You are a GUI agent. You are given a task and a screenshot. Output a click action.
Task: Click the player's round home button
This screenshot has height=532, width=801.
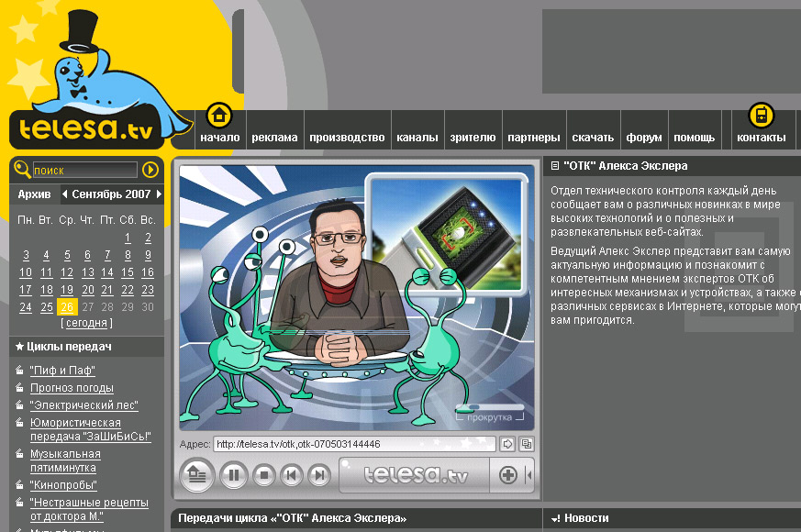[196, 475]
